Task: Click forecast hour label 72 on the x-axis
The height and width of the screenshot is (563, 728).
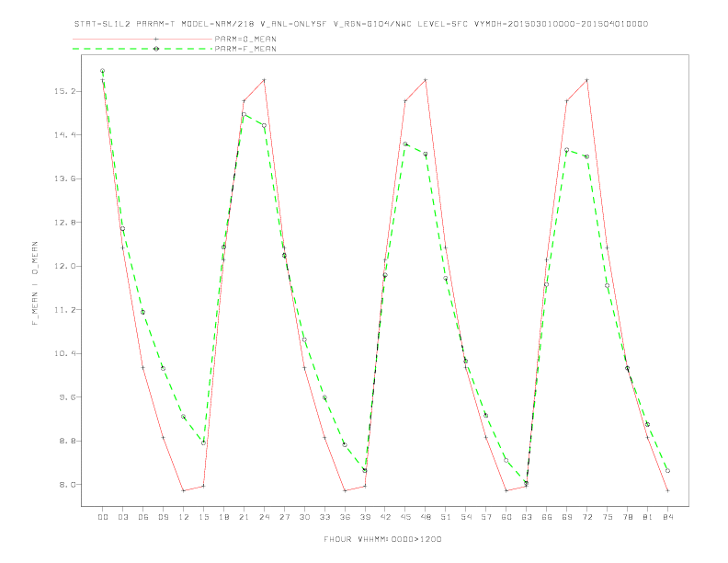Action: pos(586,517)
